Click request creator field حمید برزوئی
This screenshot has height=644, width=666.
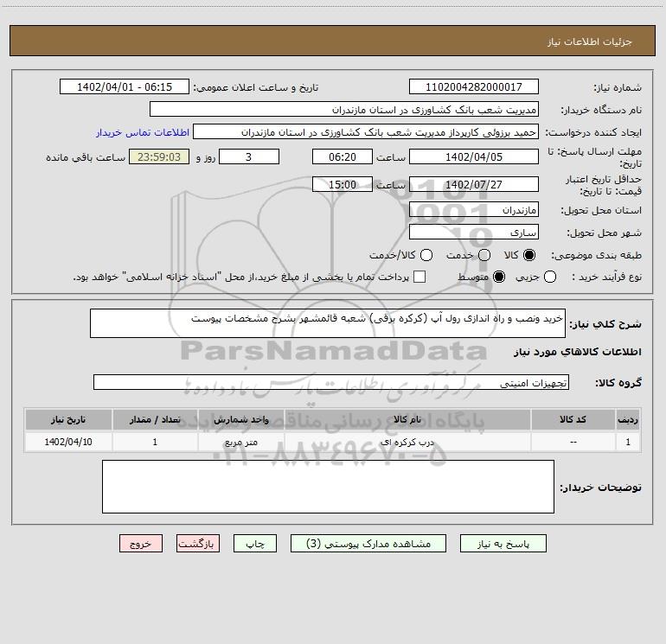pos(366,131)
